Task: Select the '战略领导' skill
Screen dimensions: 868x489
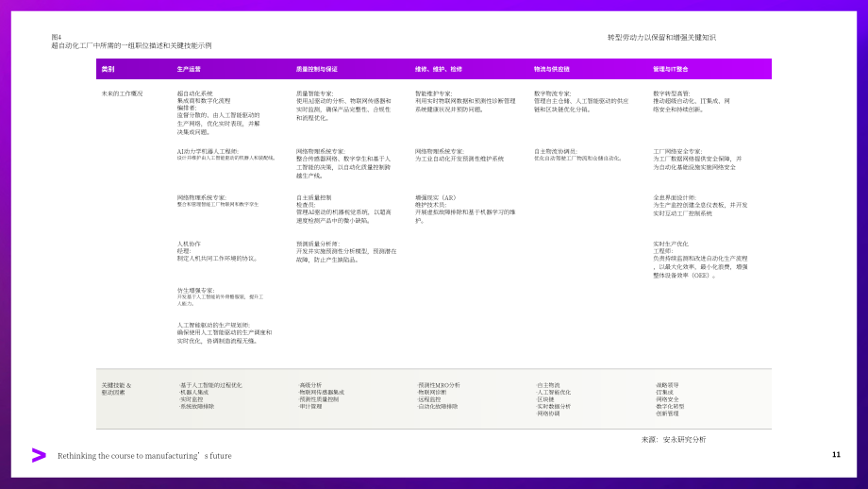Action: [667, 385]
